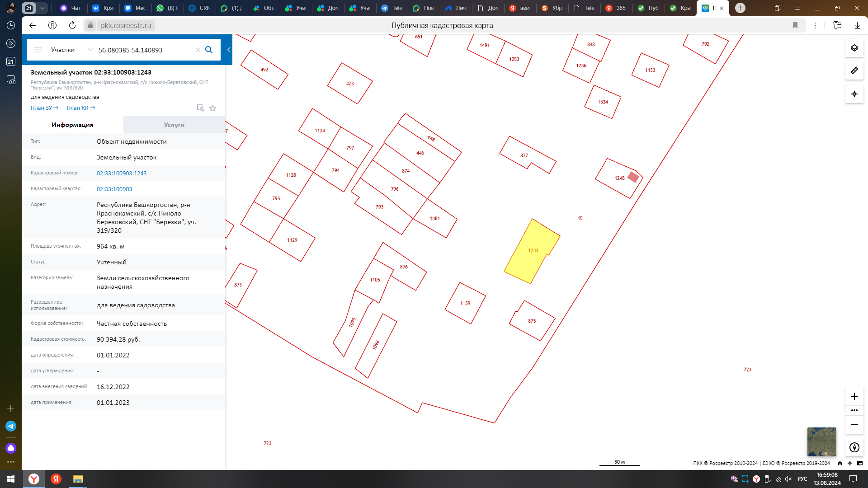Select the ruler measurement tool

point(854,70)
